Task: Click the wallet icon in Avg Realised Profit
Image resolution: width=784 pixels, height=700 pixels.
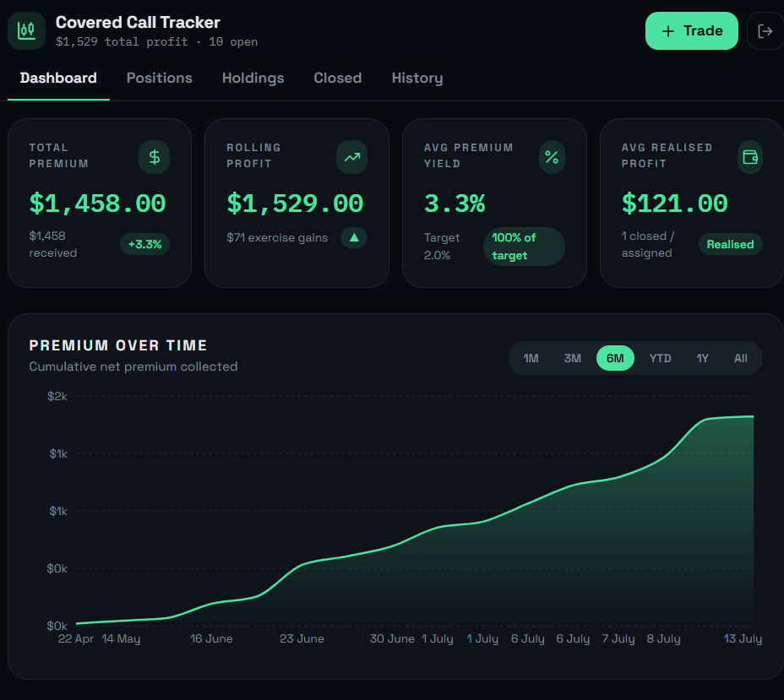Action: 749,157
